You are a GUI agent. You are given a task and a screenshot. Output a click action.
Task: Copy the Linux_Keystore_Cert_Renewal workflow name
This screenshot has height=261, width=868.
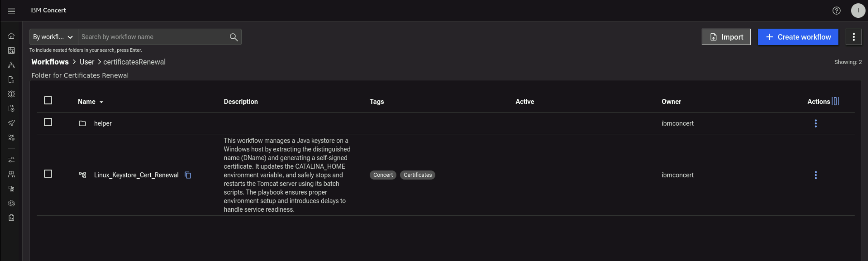pos(188,175)
